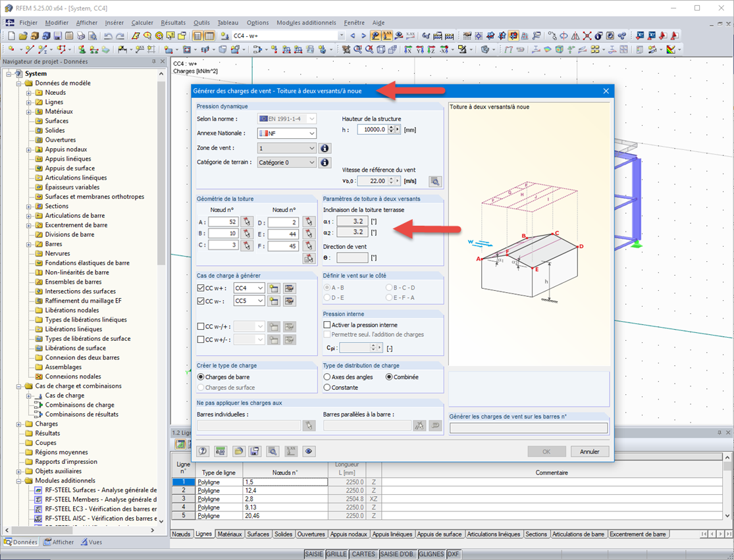Uncheck CC w+ load case checkbox
This screenshot has height=560, width=734.
pyautogui.click(x=201, y=288)
